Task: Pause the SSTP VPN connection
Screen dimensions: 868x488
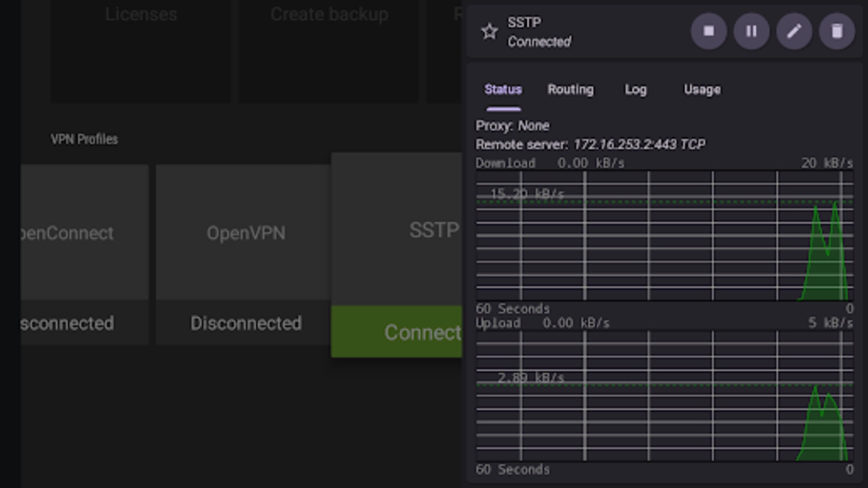Action: point(751,31)
